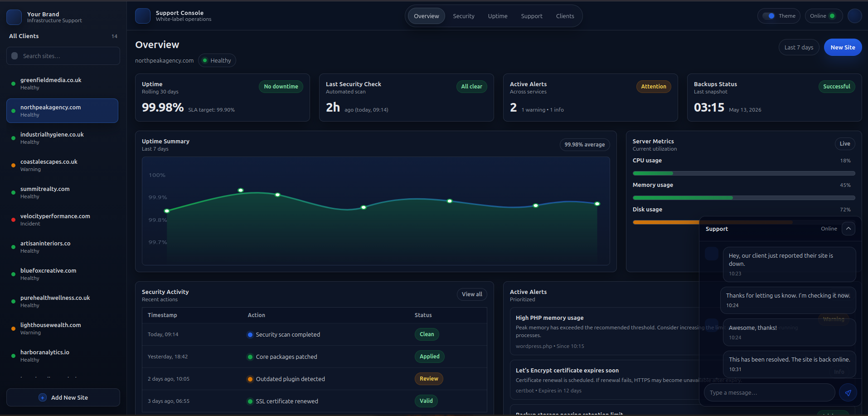Click the Add New Site button
Viewport: 868px width, 416px height.
click(x=63, y=397)
